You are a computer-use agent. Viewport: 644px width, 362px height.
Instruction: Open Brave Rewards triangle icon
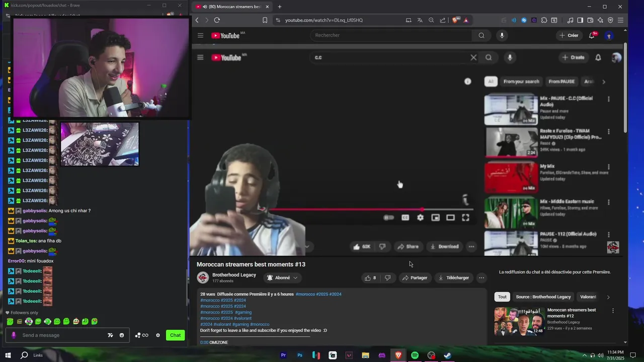(466, 20)
